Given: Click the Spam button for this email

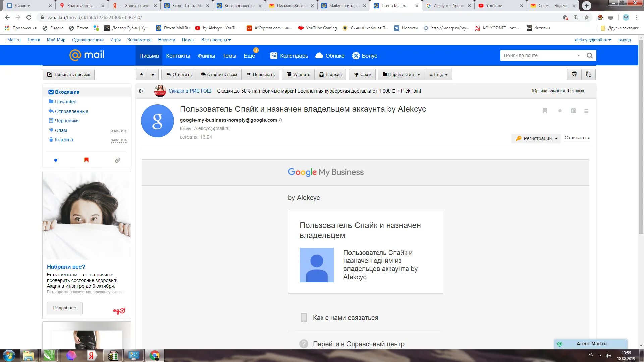Looking at the screenshot, I should click(362, 74).
